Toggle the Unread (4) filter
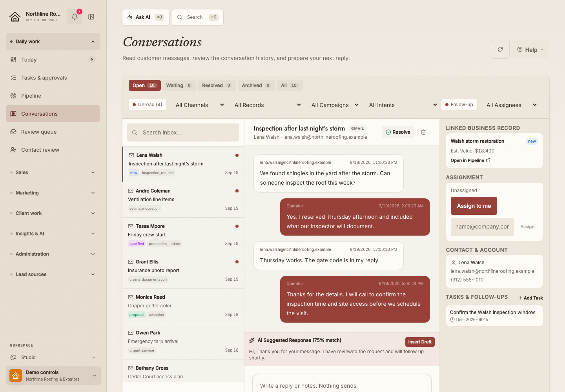Viewport: 565px width, 392px height. click(x=148, y=105)
